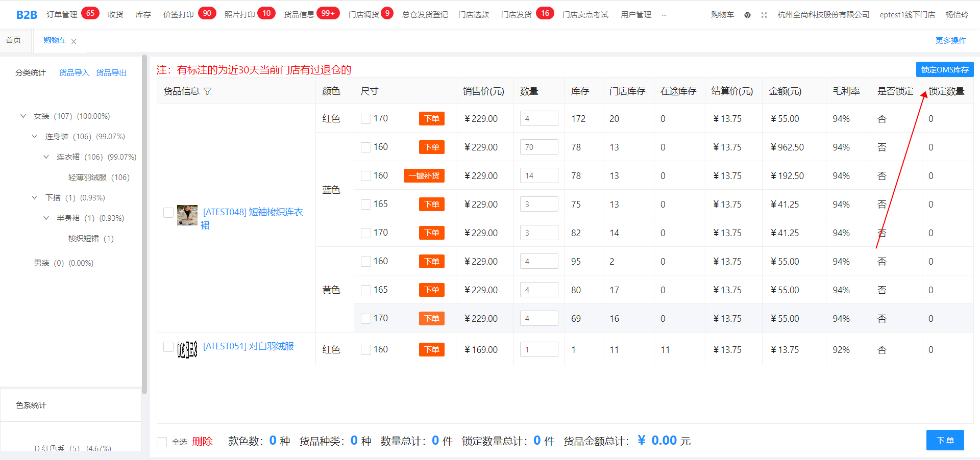Click the Chrome browser icon in header
The image size is (980, 460).
click(747, 15)
